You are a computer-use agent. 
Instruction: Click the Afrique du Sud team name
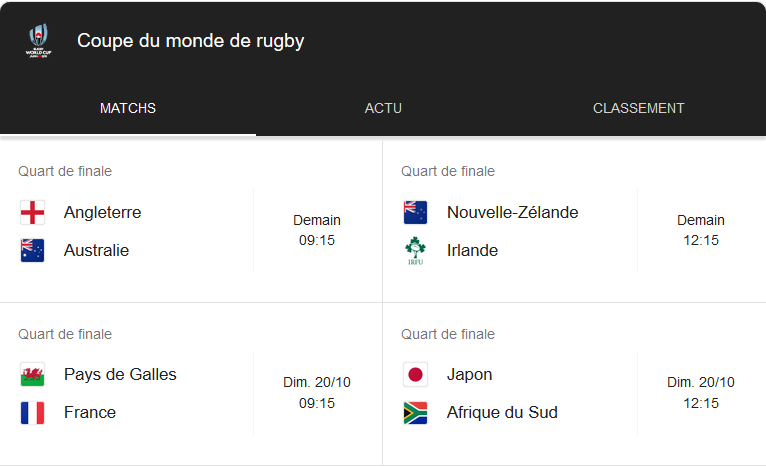coord(502,412)
